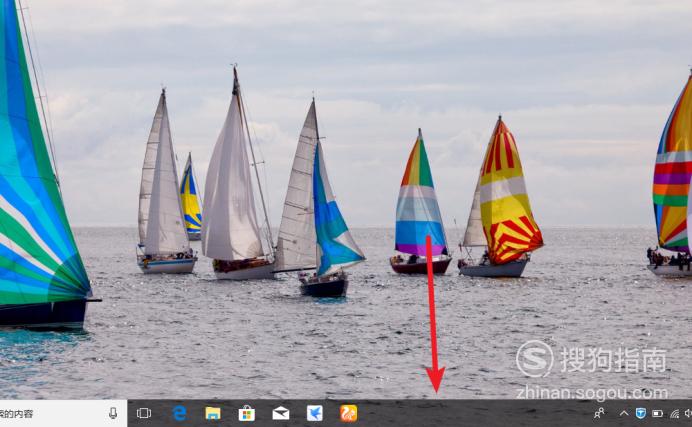Launch Microsoft Edge from the taskbar
Screen dimensions: 692x427
coord(179,413)
